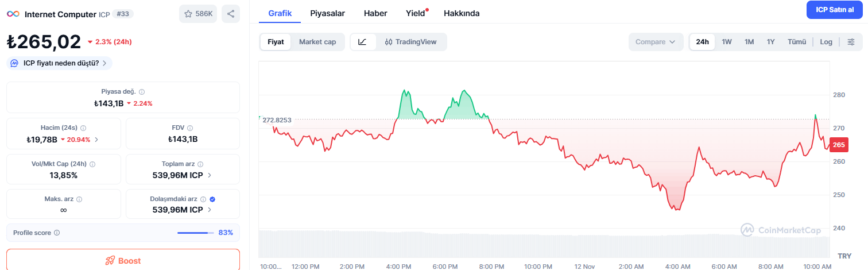Click the ₺265,02 price text

click(44, 42)
